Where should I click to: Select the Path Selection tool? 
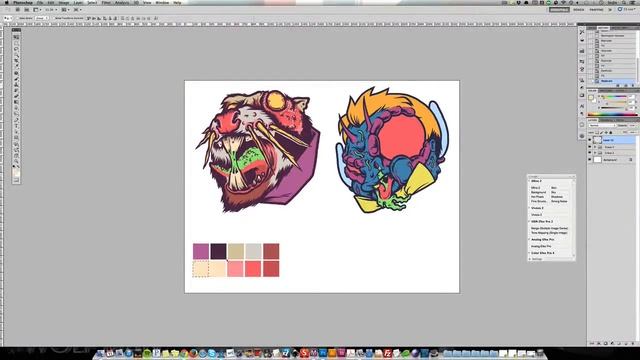coord(16,132)
